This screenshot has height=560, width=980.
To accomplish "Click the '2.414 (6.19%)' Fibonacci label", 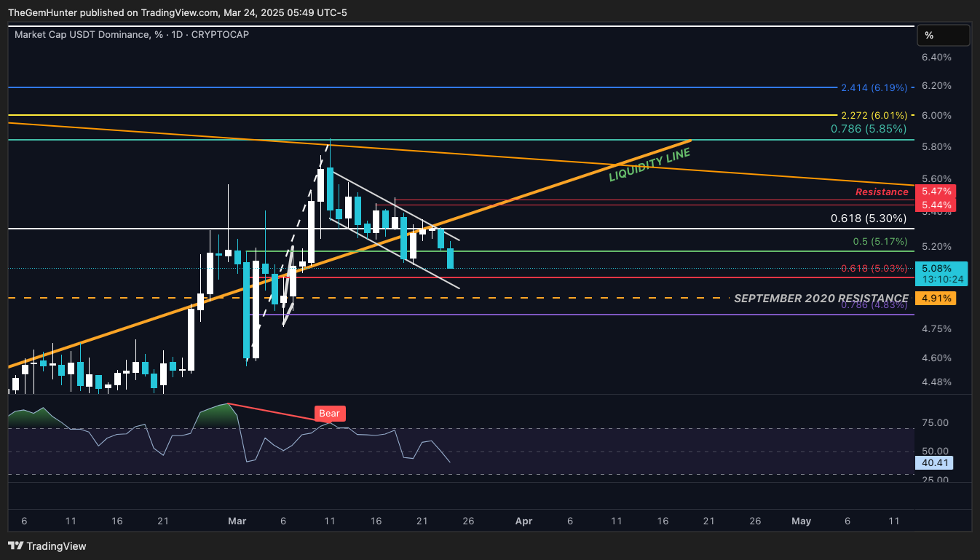I will pos(874,87).
